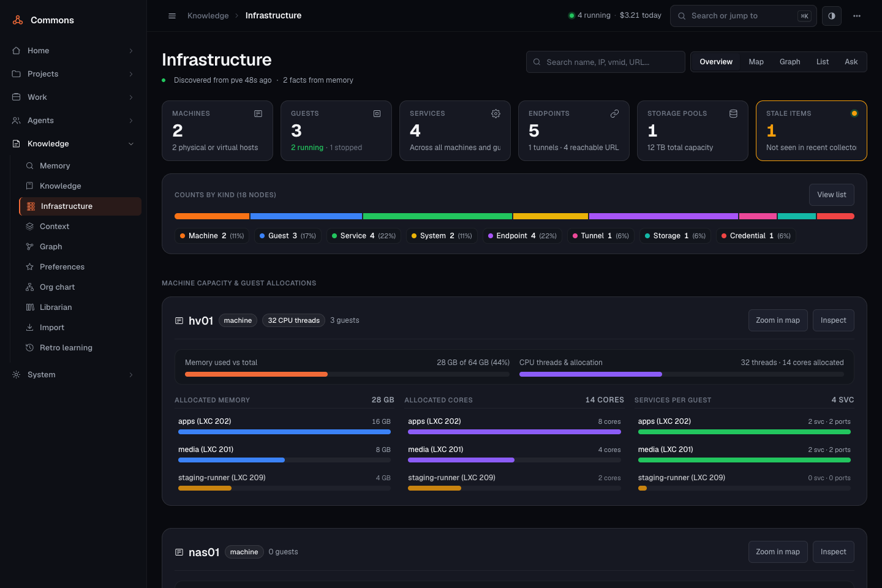Click the orange Machine segment of the counts bar

pos(212,216)
